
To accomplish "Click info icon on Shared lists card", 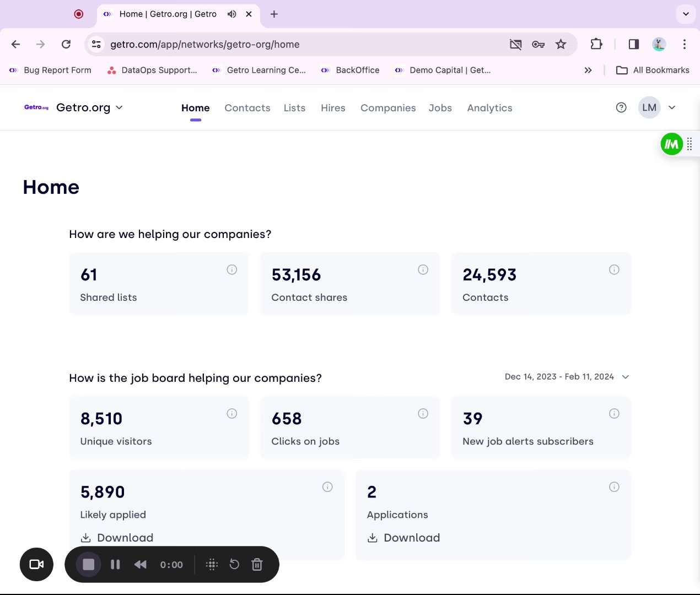I will [x=232, y=269].
